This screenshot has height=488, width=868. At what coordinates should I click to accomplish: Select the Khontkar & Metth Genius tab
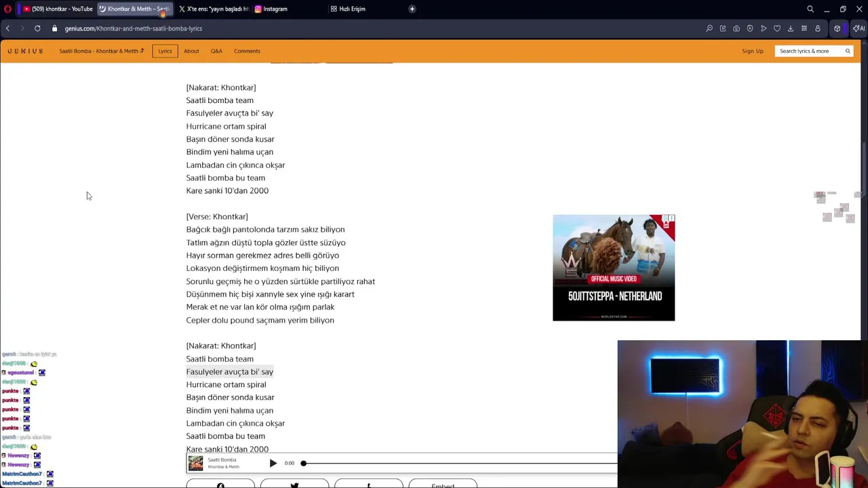pyautogui.click(x=134, y=9)
